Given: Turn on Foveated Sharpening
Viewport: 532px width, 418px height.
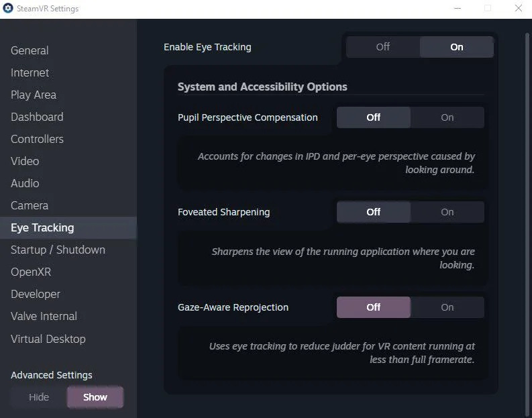Looking at the screenshot, I should 447,212.
